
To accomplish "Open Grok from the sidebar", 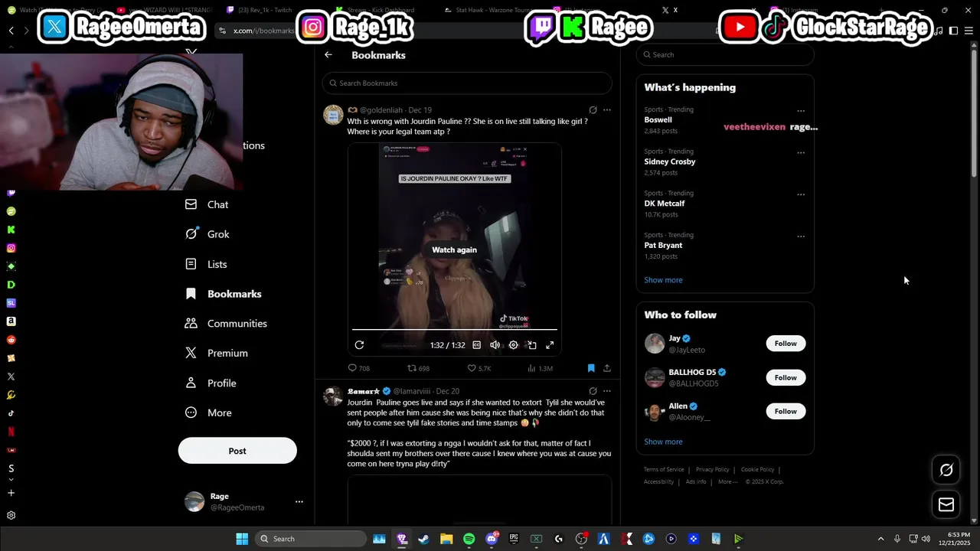I will click(x=207, y=234).
